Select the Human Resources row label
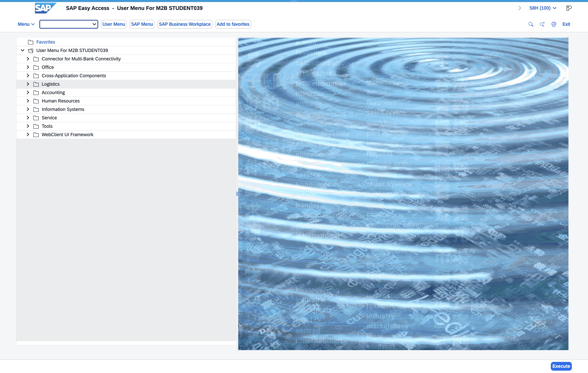This screenshot has width=588, height=373. (x=61, y=101)
